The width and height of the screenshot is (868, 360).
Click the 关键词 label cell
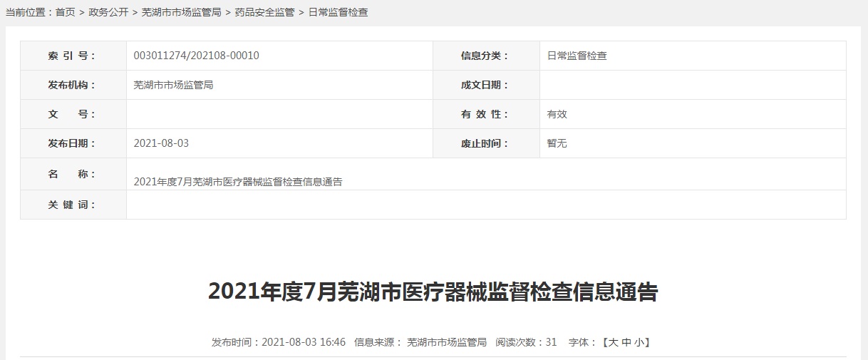click(73, 205)
